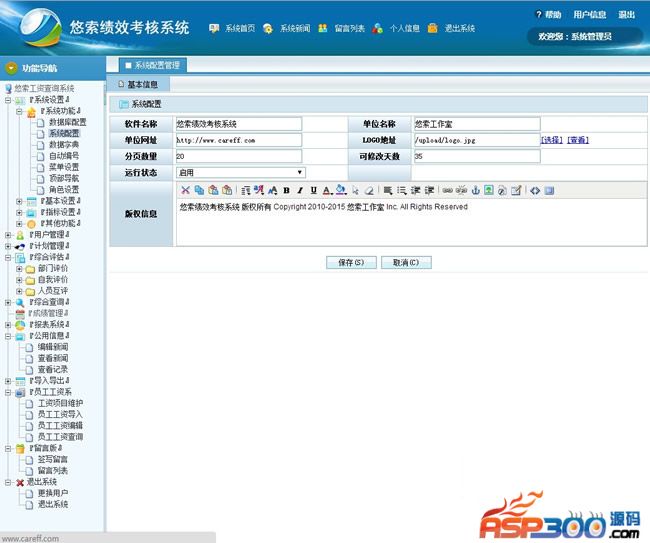The width and height of the screenshot is (650, 543).
Task: Expand the 导入导出 tree node
Action: click(x=8, y=381)
